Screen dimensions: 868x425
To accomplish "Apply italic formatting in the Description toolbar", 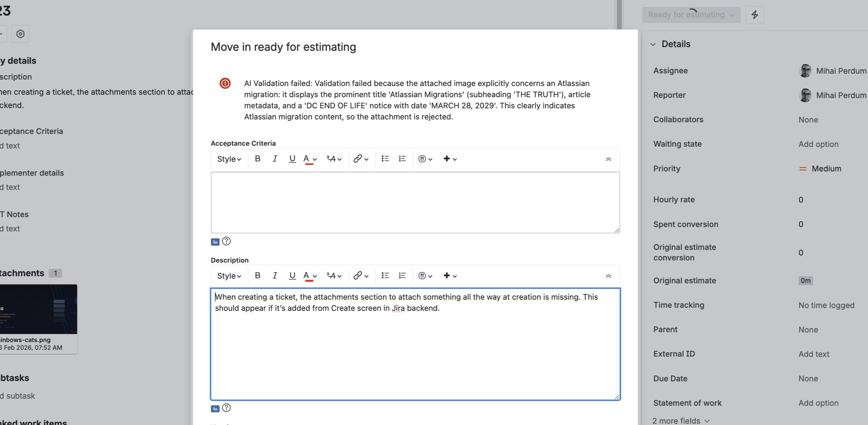I will [x=275, y=275].
